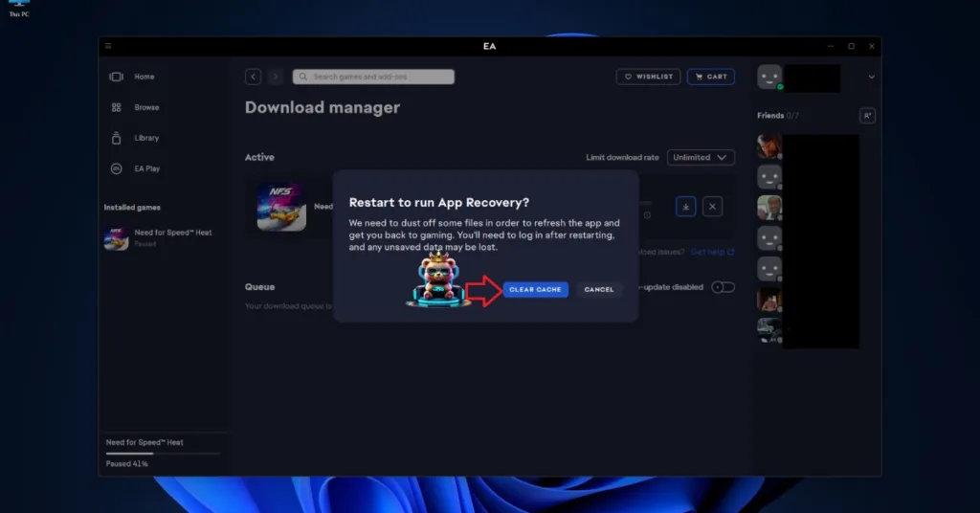Image resolution: width=980 pixels, height=513 pixels.
Task: Click the seventh friend avatar
Action: click(x=769, y=330)
